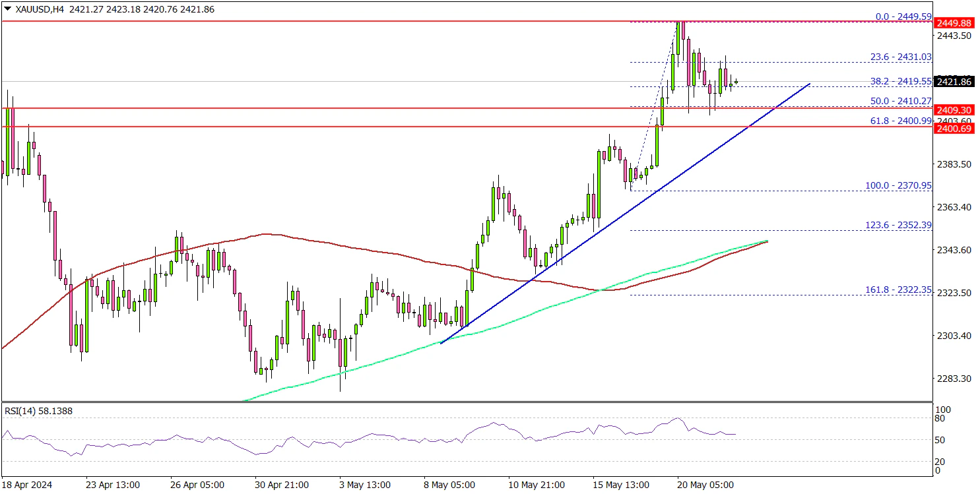Click the 123.6 - 2352.39 Fibonacci extension label
980x494 pixels.
point(898,225)
